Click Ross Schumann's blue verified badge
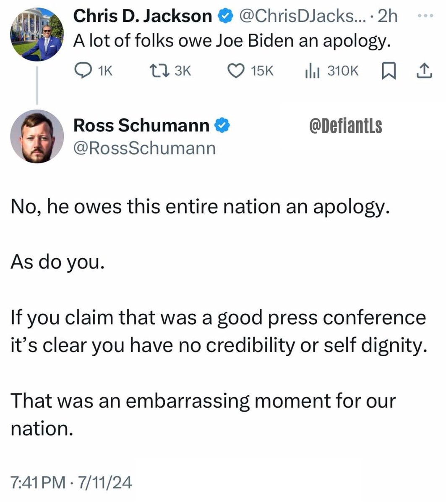The image size is (446, 504). point(222,125)
